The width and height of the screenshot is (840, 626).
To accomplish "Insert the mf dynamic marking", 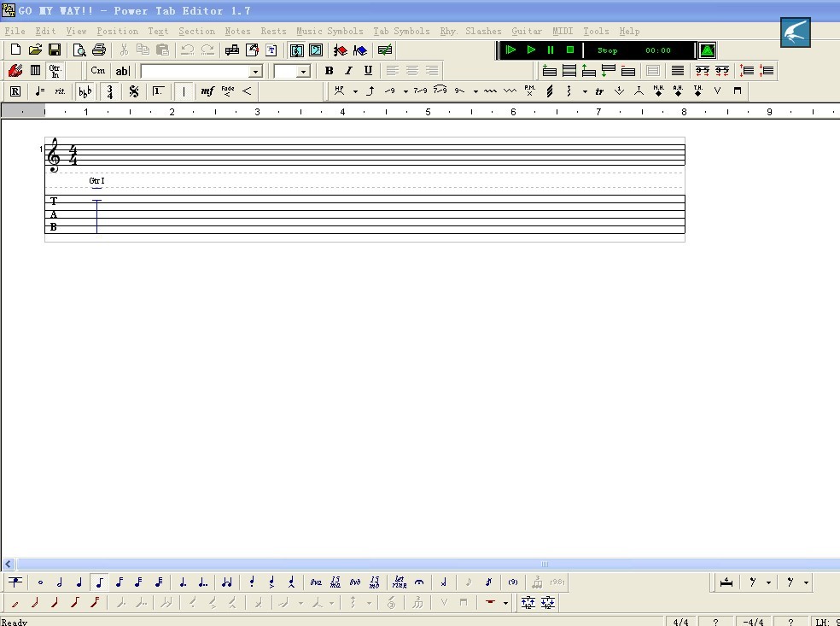I will 207,91.
